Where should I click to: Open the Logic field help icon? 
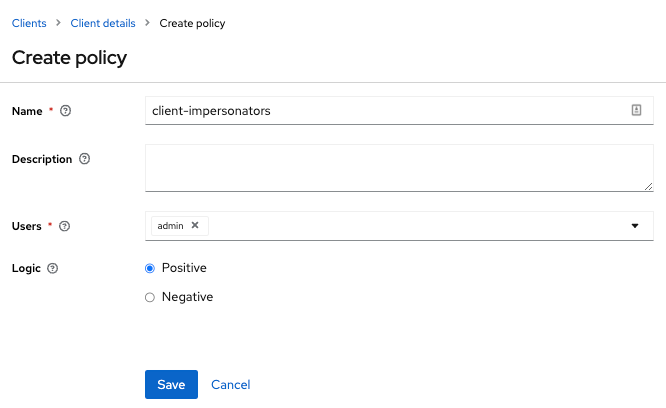click(x=52, y=268)
